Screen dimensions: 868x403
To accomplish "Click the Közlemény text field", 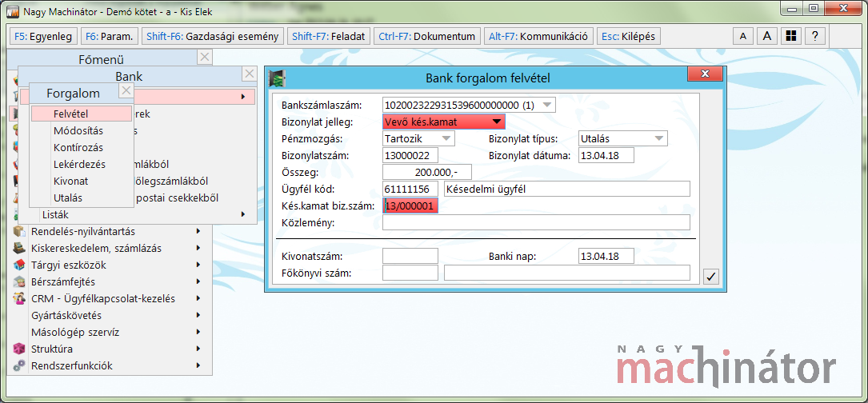I will coord(537,222).
